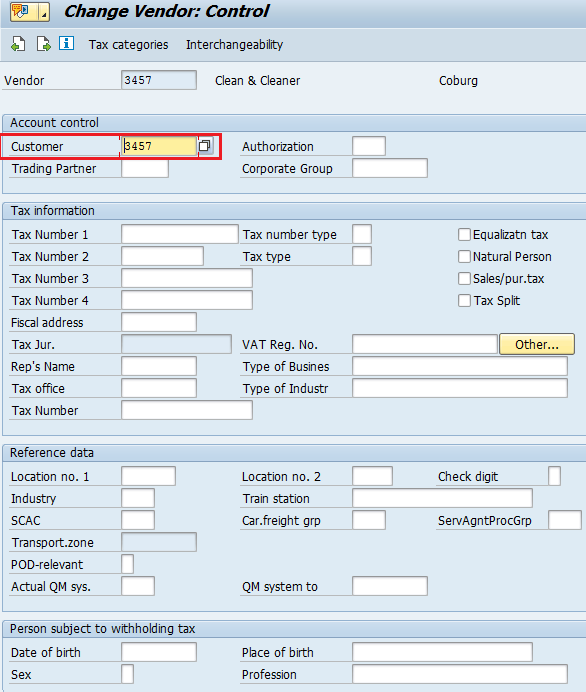
Task: Enable the Equalizatn tax checkbox
Action: tap(464, 234)
